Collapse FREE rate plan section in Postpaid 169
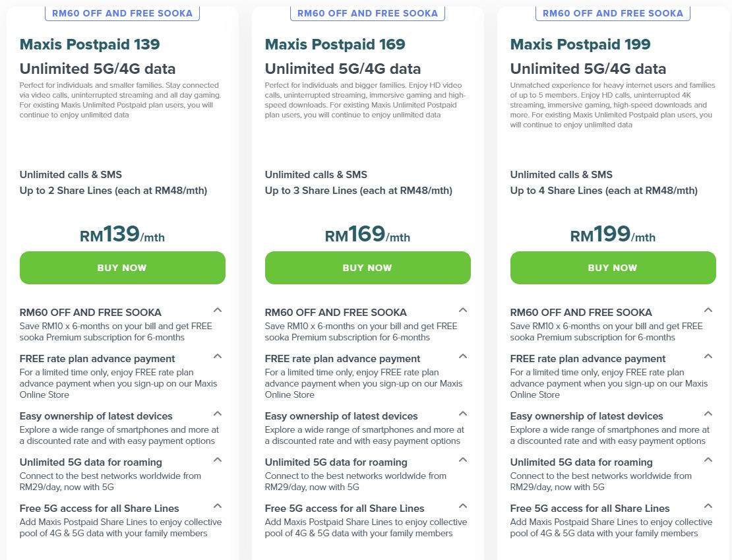Image resolution: width=732 pixels, height=560 pixels. pos(463,356)
